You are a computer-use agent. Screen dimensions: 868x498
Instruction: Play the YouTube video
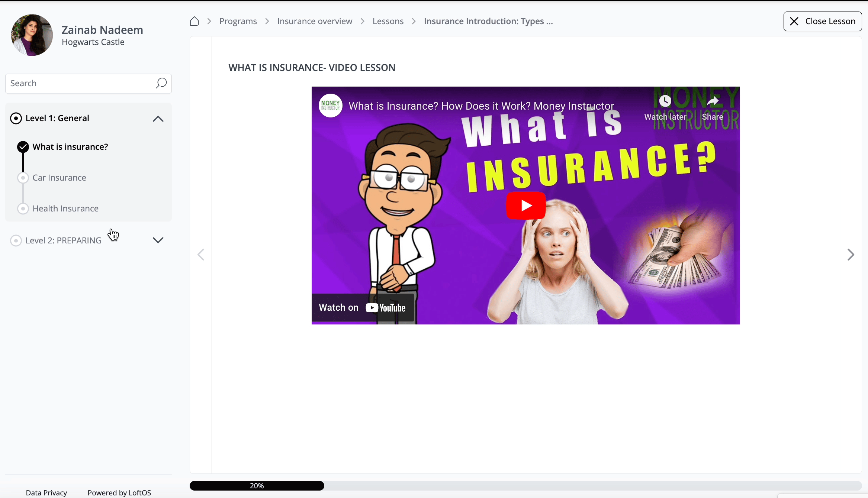[525, 205]
